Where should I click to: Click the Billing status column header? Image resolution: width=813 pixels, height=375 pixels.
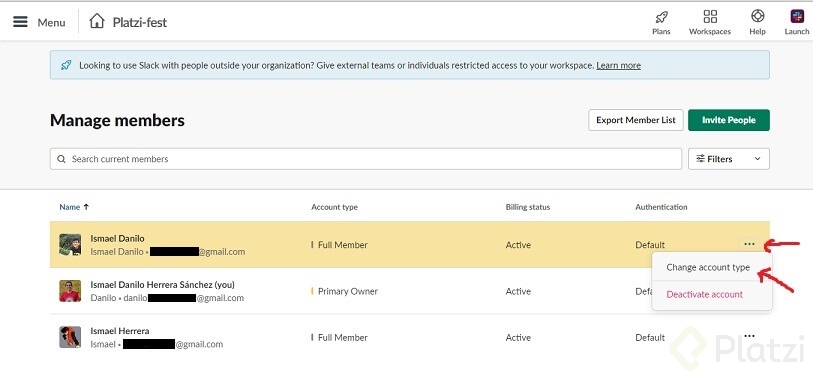[528, 207]
